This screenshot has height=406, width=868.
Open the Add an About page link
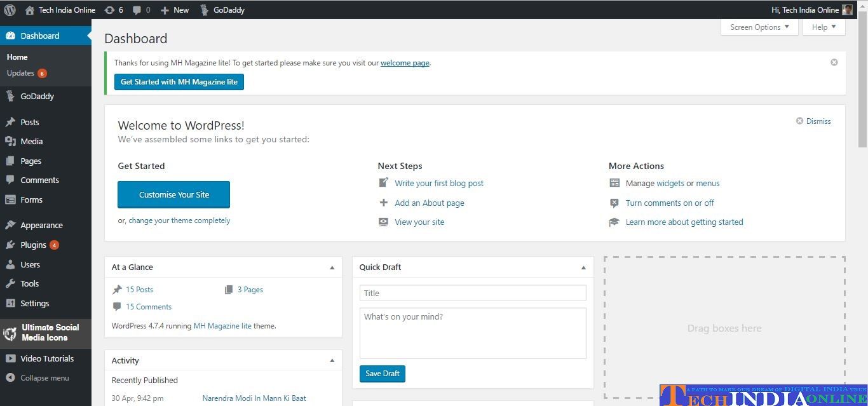click(430, 203)
